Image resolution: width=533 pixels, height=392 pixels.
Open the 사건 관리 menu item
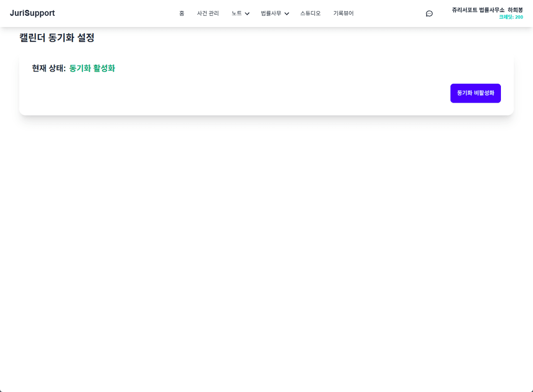pyautogui.click(x=208, y=13)
